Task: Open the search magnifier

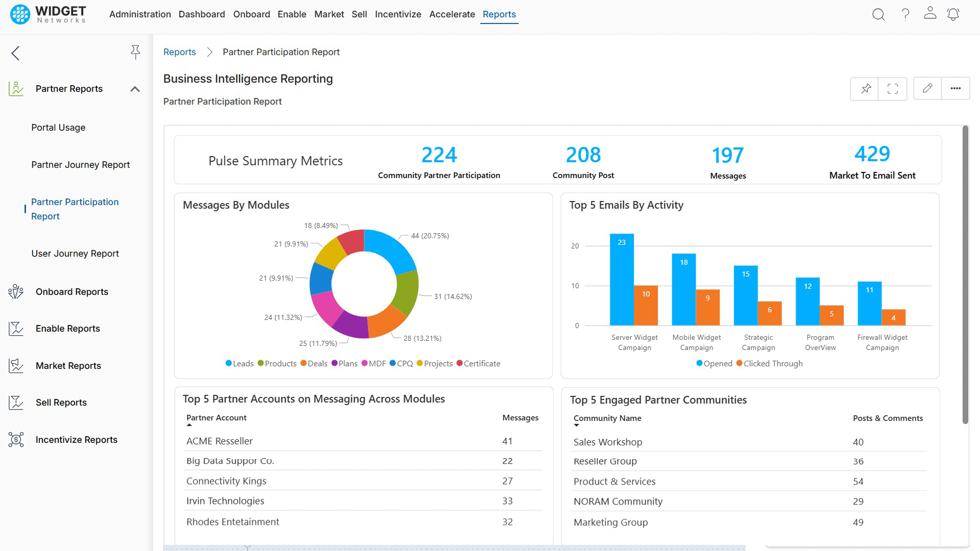Action: [x=879, y=15]
